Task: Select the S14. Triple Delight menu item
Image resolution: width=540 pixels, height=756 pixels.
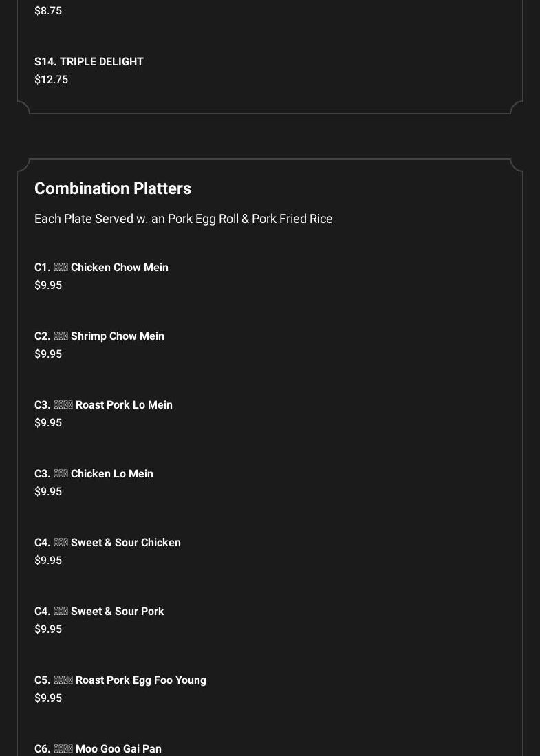Action: pyautogui.click(x=89, y=61)
